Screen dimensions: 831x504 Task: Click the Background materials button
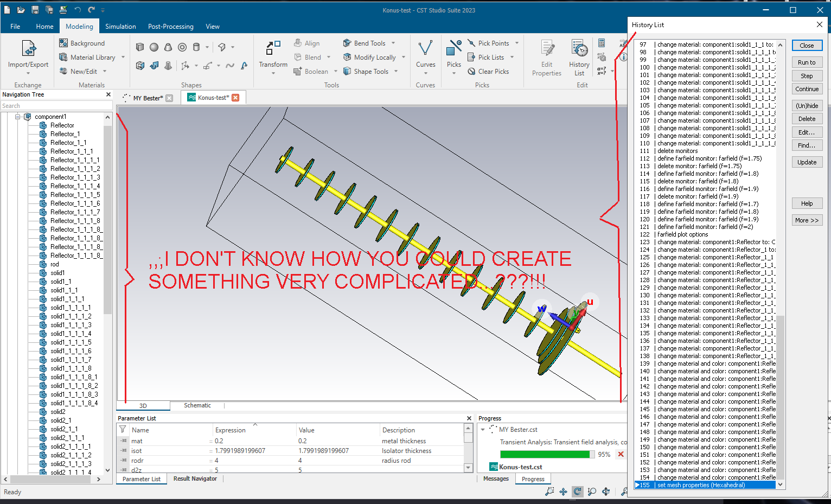tap(82, 43)
